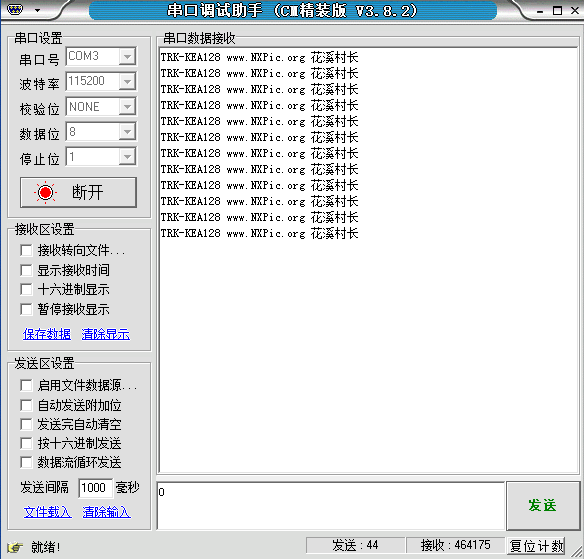Toggle 数据流循环发送 loop send checkbox

(26, 462)
